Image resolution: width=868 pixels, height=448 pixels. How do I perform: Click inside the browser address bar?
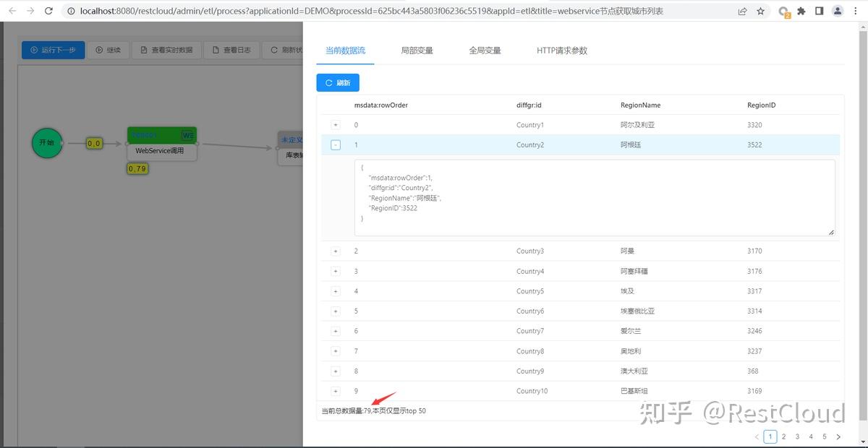tap(289, 11)
